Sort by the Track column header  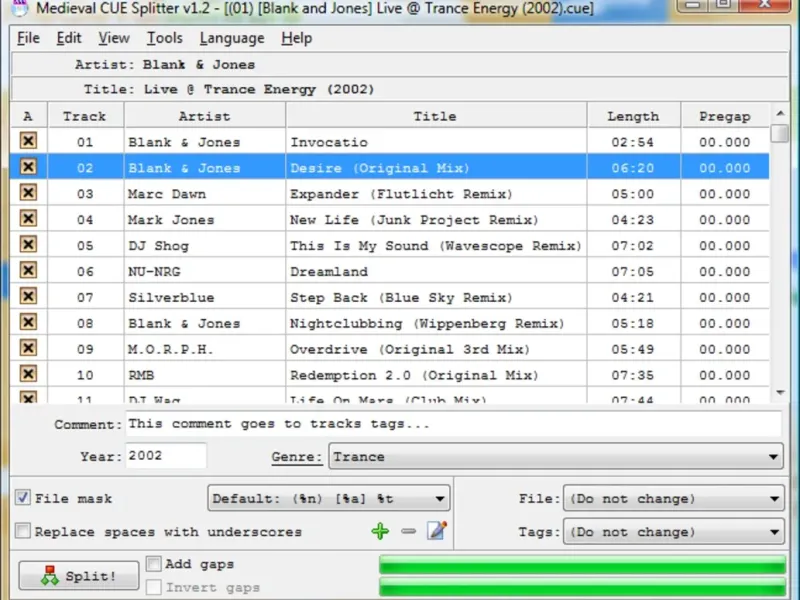(85, 116)
